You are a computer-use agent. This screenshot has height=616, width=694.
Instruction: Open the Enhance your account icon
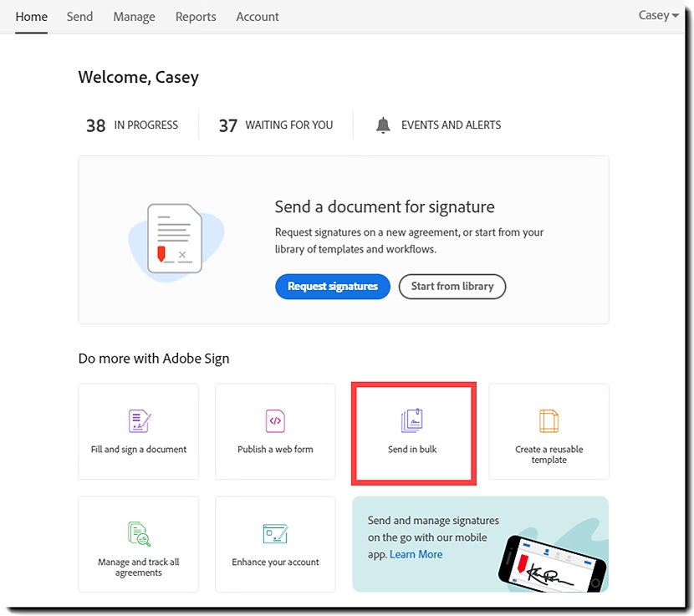pyautogui.click(x=275, y=532)
